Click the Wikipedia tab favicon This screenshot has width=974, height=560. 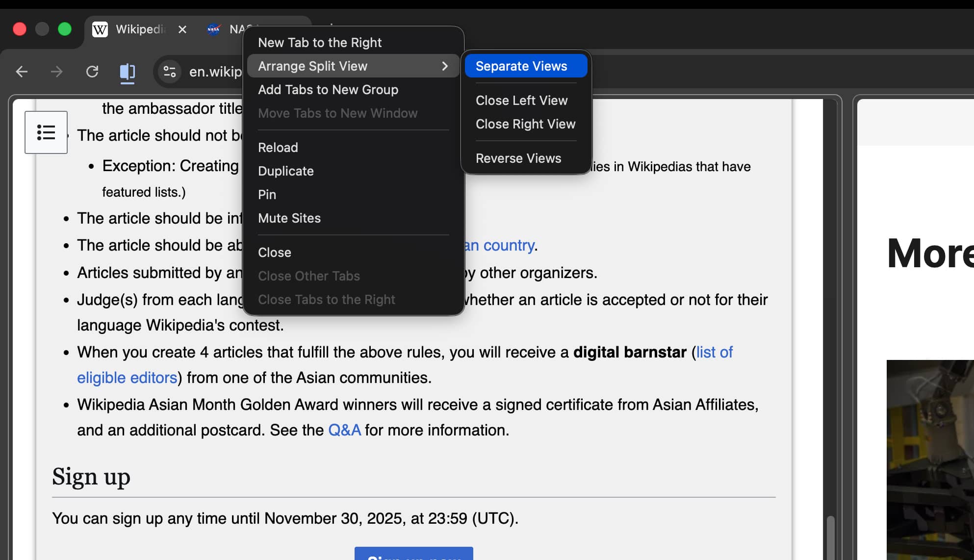100,29
